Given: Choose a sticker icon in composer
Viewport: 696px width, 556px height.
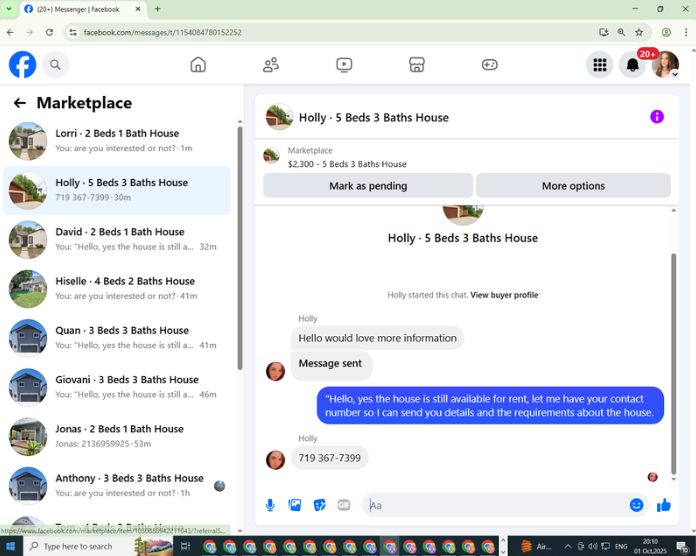Looking at the screenshot, I should [320, 505].
